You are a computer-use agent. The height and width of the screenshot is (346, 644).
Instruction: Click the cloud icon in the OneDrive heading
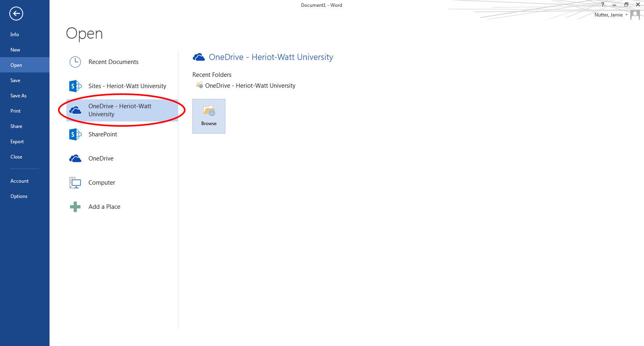click(x=199, y=57)
